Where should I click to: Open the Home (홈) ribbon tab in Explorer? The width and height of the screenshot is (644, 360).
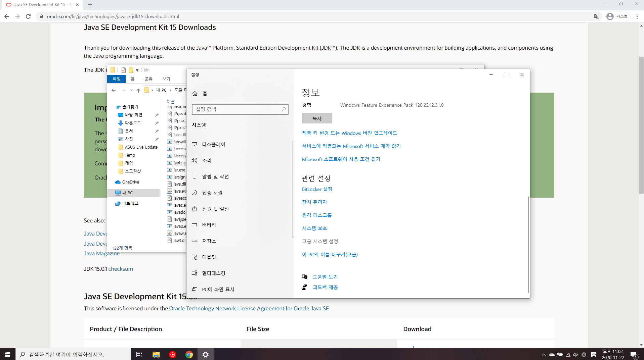click(133, 79)
